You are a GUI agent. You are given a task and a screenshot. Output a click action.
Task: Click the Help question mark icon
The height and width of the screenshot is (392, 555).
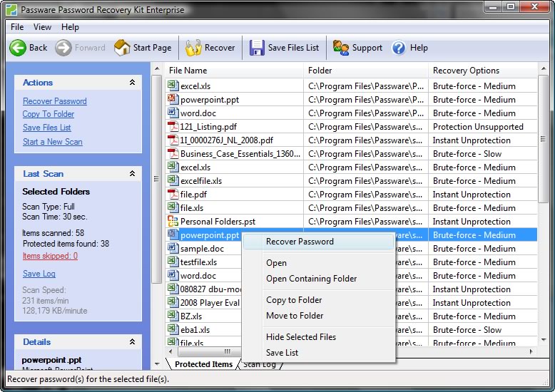pyautogui.click(x=399, y=48)
